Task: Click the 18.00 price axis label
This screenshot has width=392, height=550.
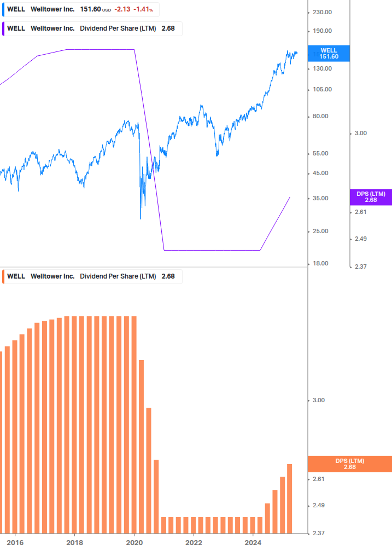Action: [320, 263]
